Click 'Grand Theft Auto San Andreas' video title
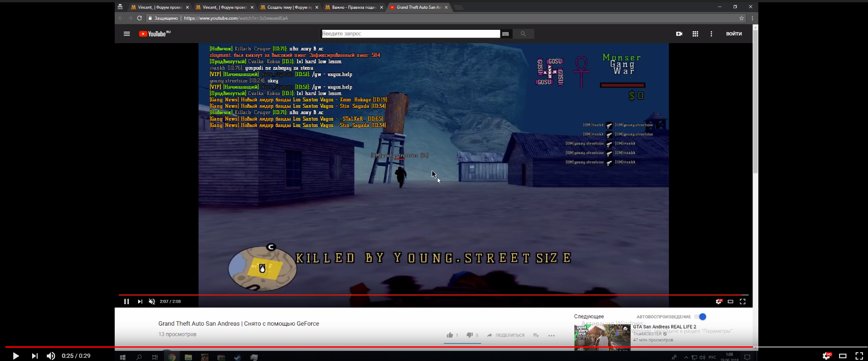Viewport: 868px width, 361px height. (239, 323)
